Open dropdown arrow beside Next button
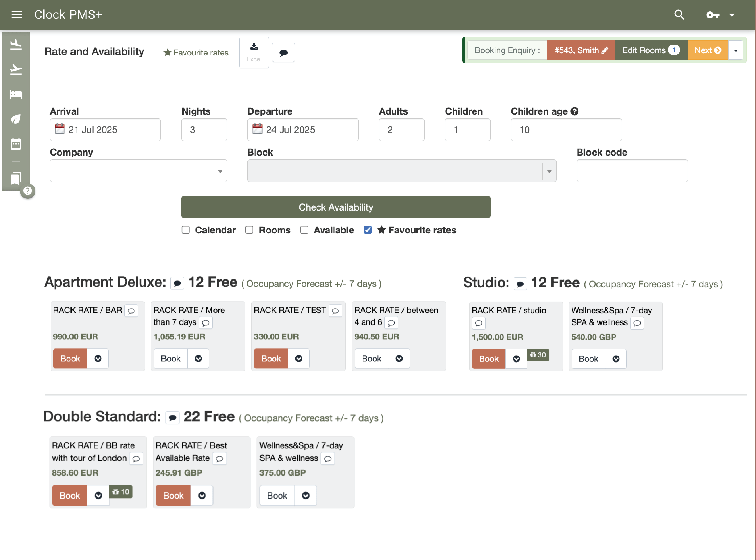This screenshot has width=756, height=560. (736, 50)
